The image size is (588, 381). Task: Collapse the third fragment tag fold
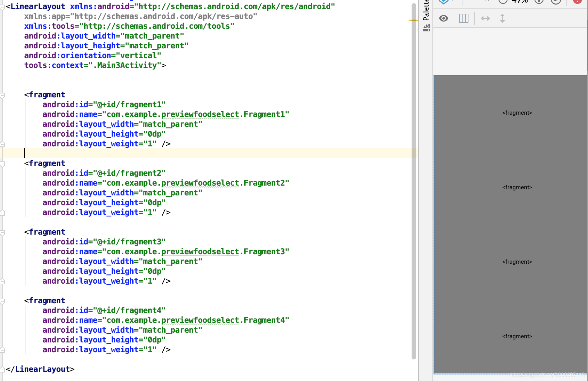(x=2, y=233)
